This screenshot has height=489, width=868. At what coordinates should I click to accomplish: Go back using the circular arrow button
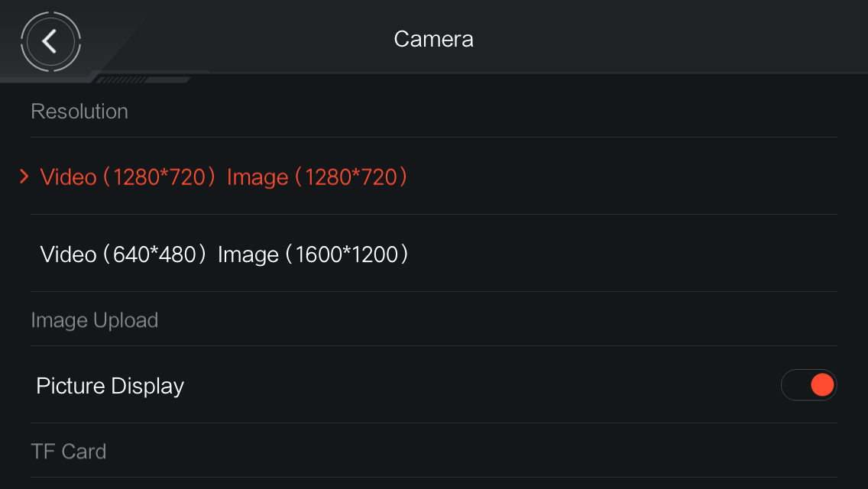[x=50, y=41]
